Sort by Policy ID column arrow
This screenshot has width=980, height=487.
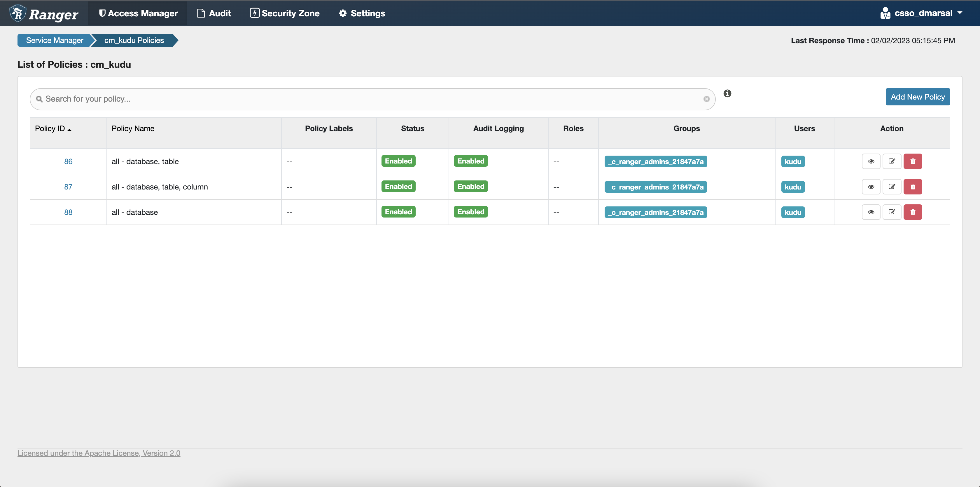[x=69, y=130]
